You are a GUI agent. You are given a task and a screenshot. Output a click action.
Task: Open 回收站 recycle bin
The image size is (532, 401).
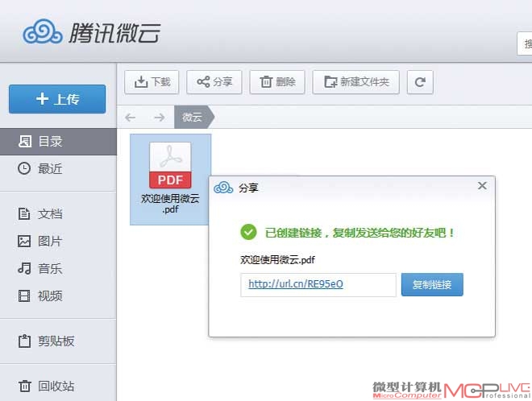pos(58,386)
